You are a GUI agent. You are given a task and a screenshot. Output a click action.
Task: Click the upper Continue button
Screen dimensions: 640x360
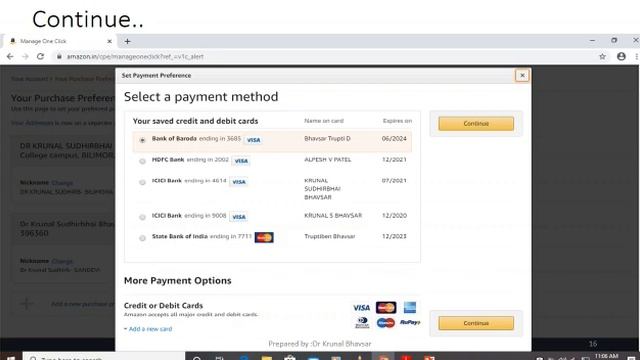(x=476, y=123)
